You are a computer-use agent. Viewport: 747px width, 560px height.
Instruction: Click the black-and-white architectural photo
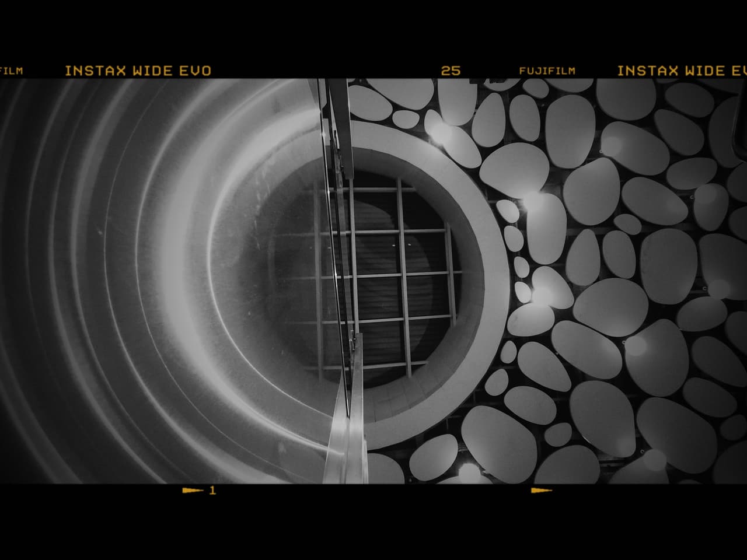click(x=373, y=281)
